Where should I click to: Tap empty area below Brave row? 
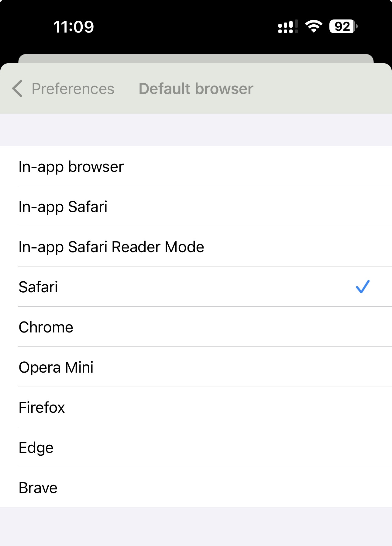tap(196, 526)
